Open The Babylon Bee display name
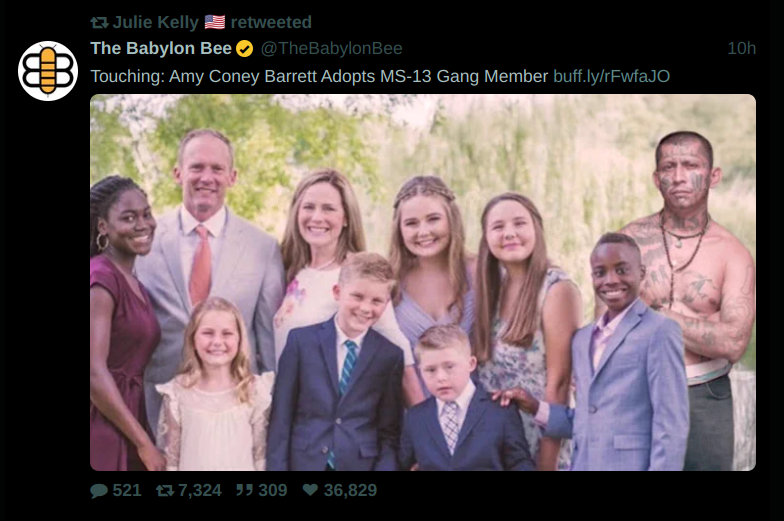This screenshot has width=784, height=521. 160,48
